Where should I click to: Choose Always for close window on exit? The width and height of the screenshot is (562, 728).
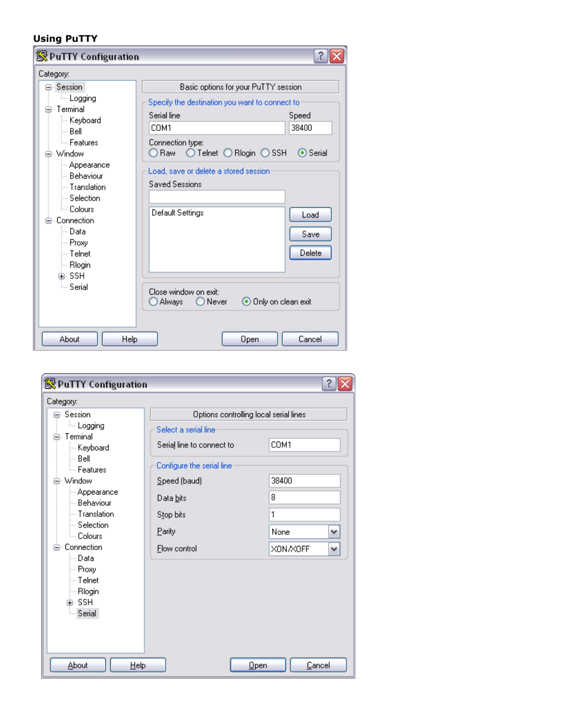pos(154,302)
